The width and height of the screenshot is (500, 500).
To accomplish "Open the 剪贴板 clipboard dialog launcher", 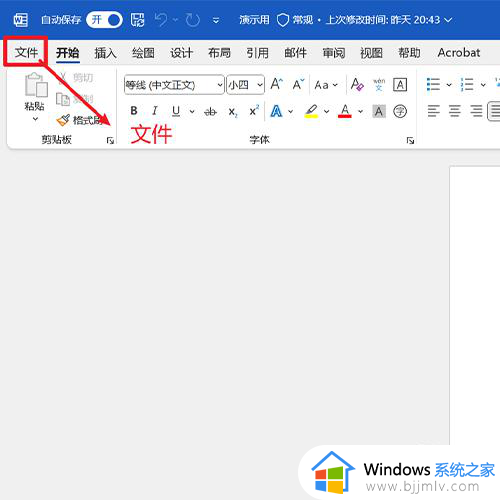I will click(110, 141).
